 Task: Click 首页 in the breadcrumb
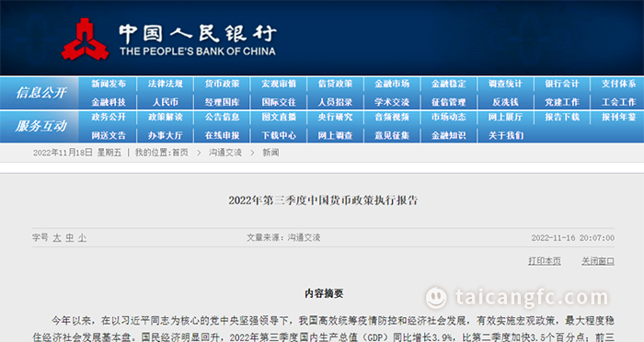click(x=180, y=153)
